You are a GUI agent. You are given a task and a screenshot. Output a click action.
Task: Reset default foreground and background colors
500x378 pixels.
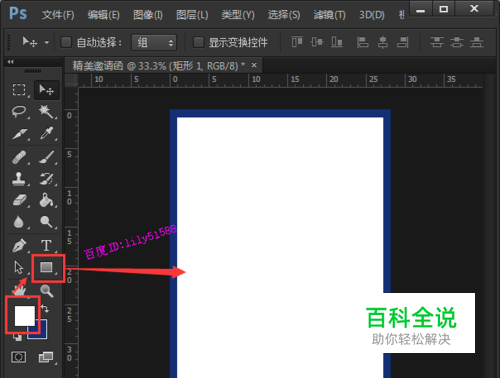tap(17, 338)
